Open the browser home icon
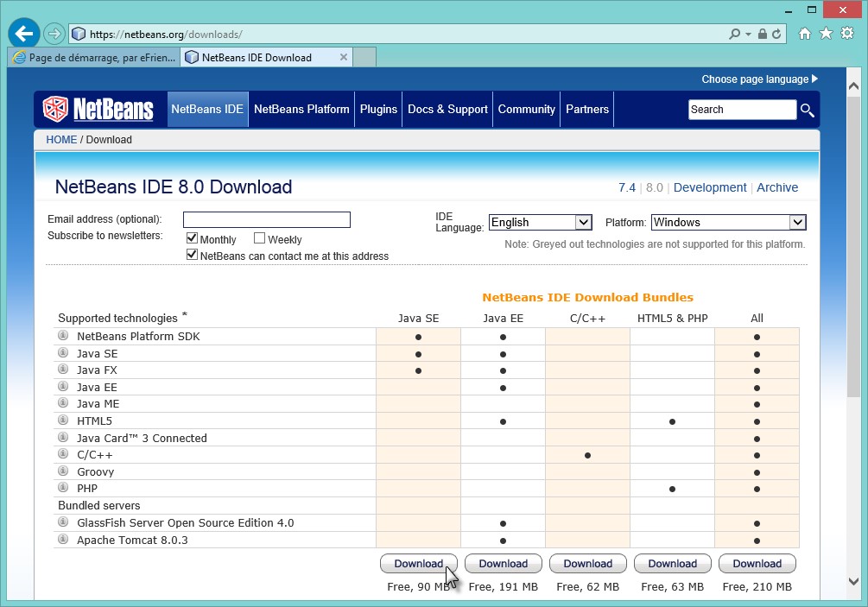Screen dimensions: 868x607 (x=805, y=34)
